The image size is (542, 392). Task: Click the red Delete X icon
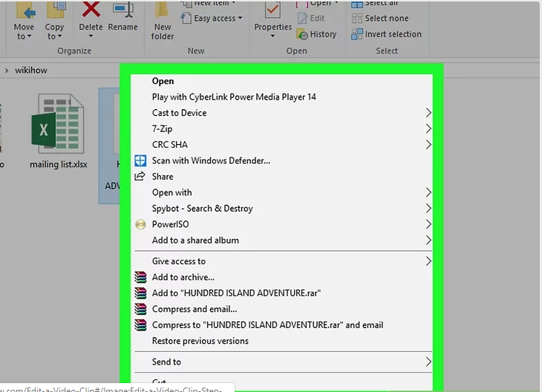point(91,10)
